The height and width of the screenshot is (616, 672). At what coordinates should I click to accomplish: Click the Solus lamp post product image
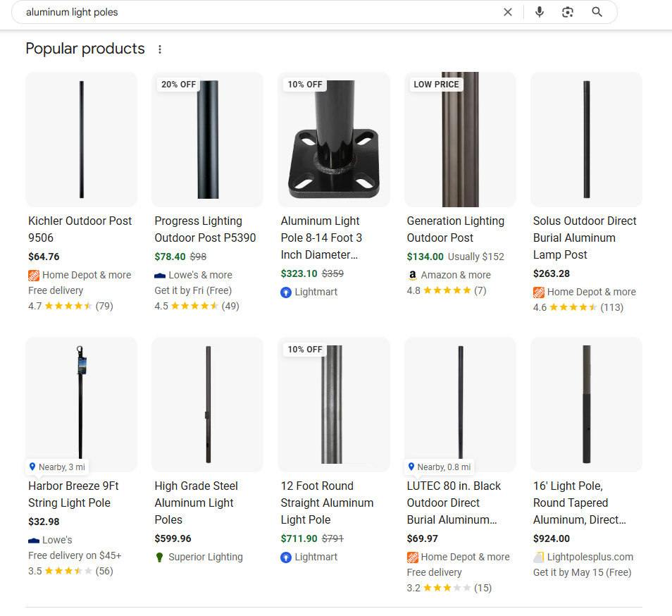[586, 140]
